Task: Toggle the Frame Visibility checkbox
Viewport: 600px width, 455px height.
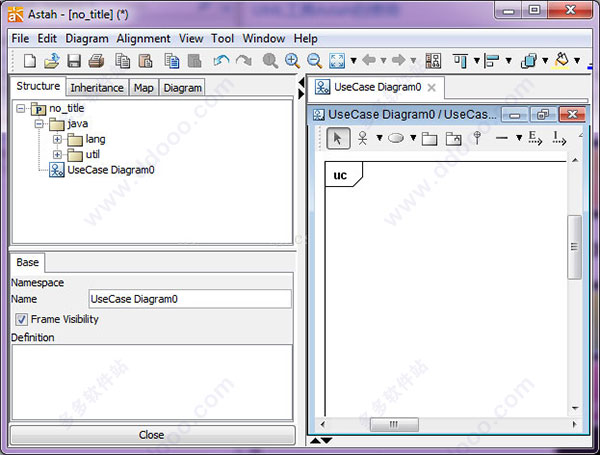Action: tap(21, 319)
